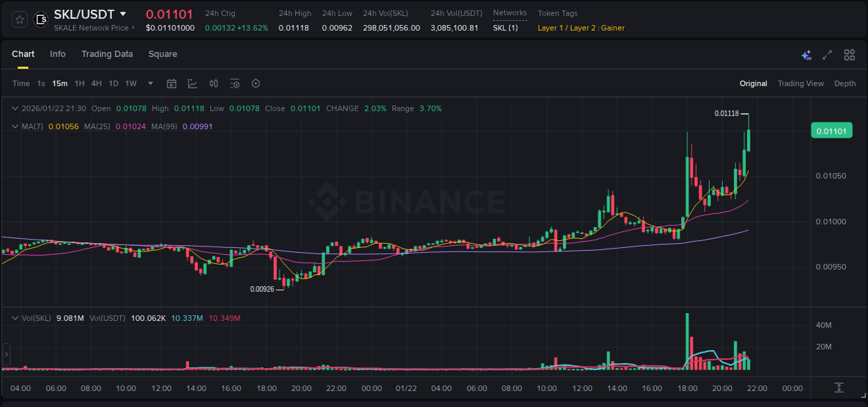Screen dimensions: 868x407
Task: Click the Gainer token tag link
Action: click(x=612, y=28)
